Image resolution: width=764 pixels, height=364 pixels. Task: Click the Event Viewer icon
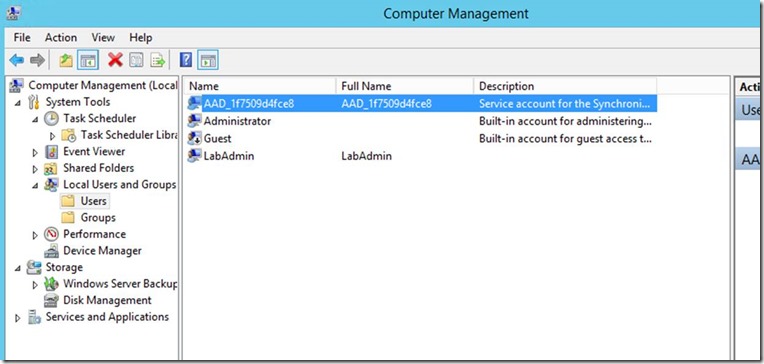[x=51, y=152]
